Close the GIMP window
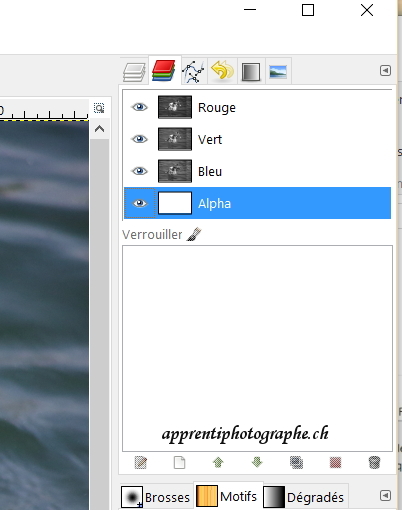This screenshot has height=510, width=402. tap(367, 10)
